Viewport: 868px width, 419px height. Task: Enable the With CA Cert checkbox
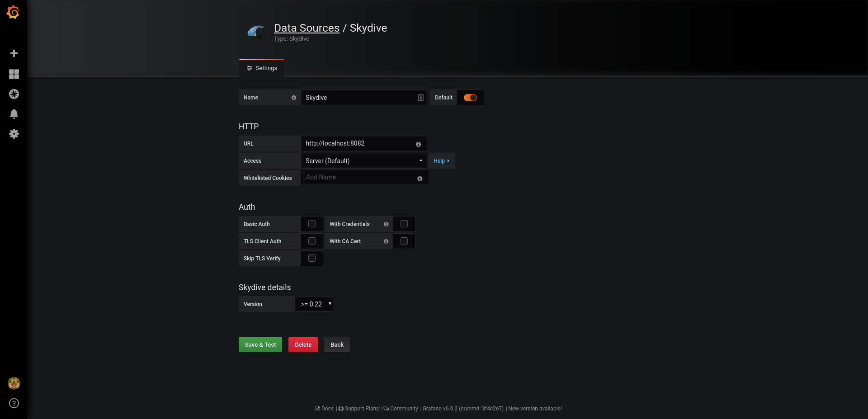404,241
